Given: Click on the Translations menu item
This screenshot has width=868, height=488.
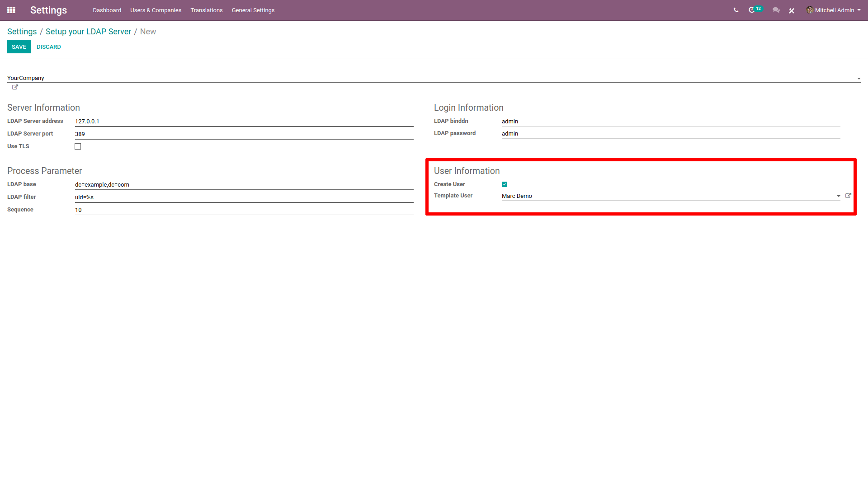Looking at the screenshot, I should pos(206,10).
